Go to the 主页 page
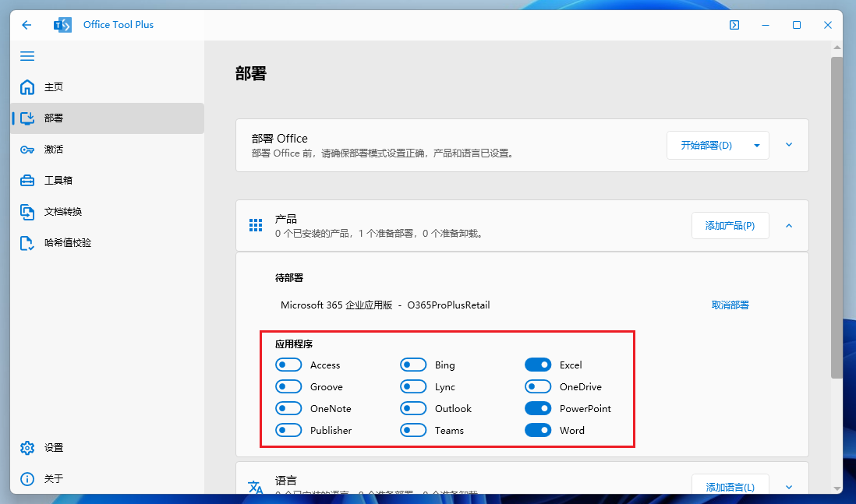Viewport: 856px width, 504px height. tap(107, 87)
